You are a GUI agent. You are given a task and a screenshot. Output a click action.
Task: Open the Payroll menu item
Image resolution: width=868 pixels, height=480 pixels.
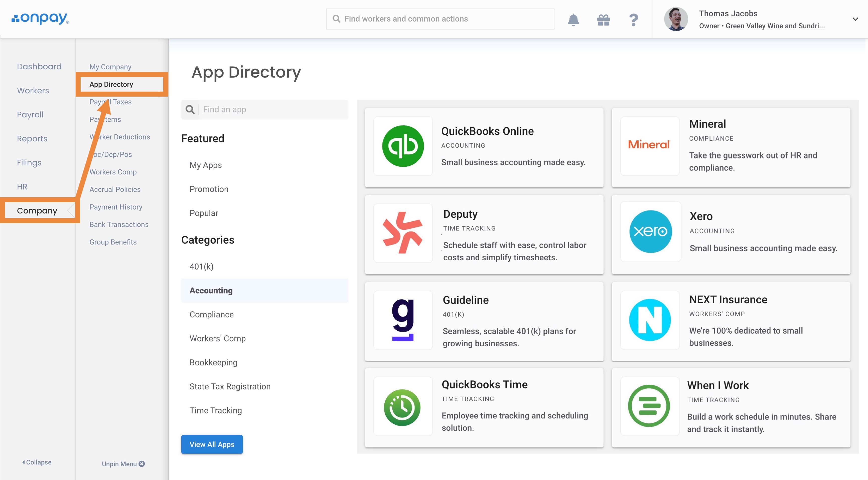[30, 115]
